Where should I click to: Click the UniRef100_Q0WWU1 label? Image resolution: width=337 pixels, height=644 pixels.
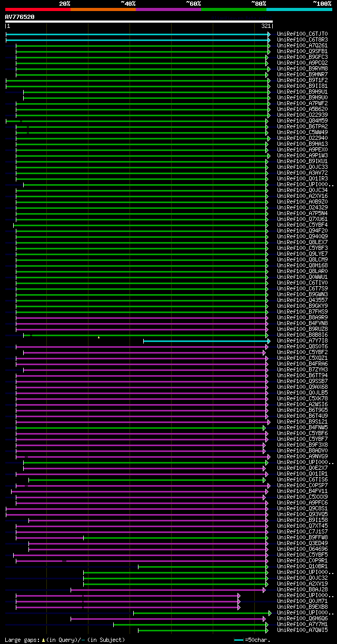[x=302, y=277]
